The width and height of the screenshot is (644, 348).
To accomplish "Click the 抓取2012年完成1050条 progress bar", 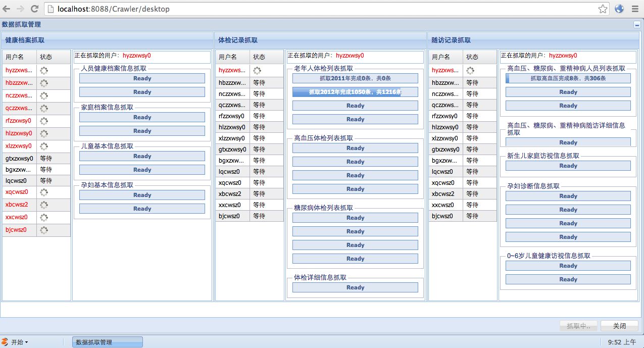I will [355, 92].
